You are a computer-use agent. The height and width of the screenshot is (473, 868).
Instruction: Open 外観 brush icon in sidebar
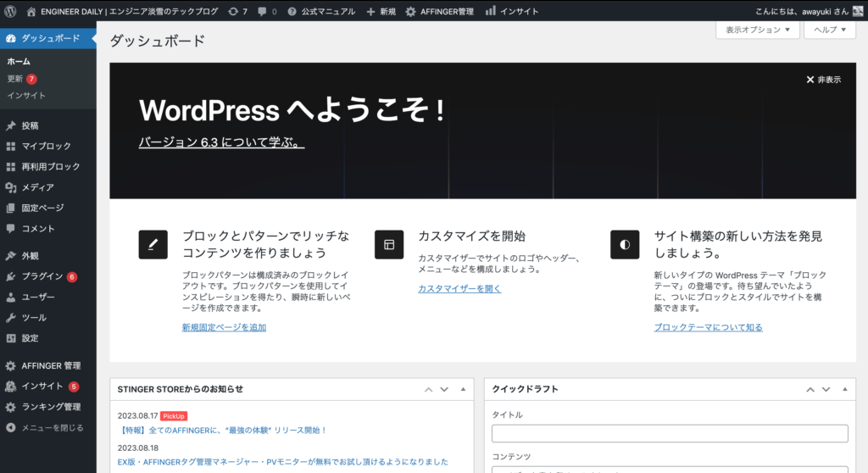10,256
